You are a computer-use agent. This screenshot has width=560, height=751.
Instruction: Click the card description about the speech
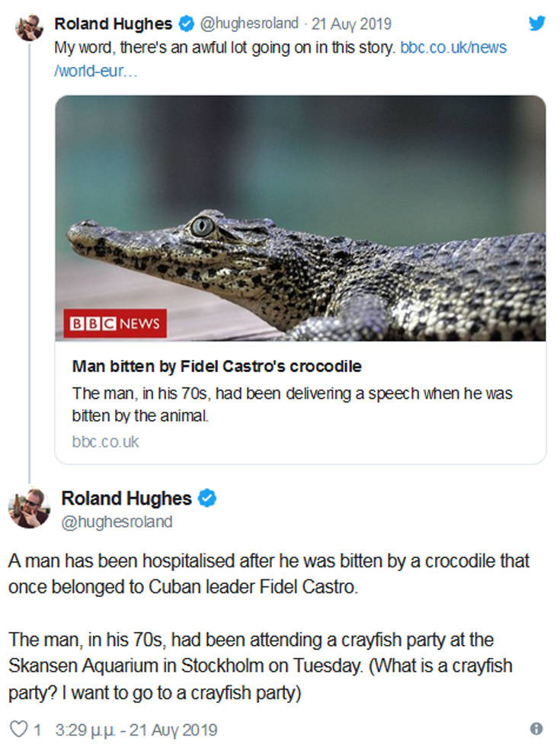click(x=292, y=405)
